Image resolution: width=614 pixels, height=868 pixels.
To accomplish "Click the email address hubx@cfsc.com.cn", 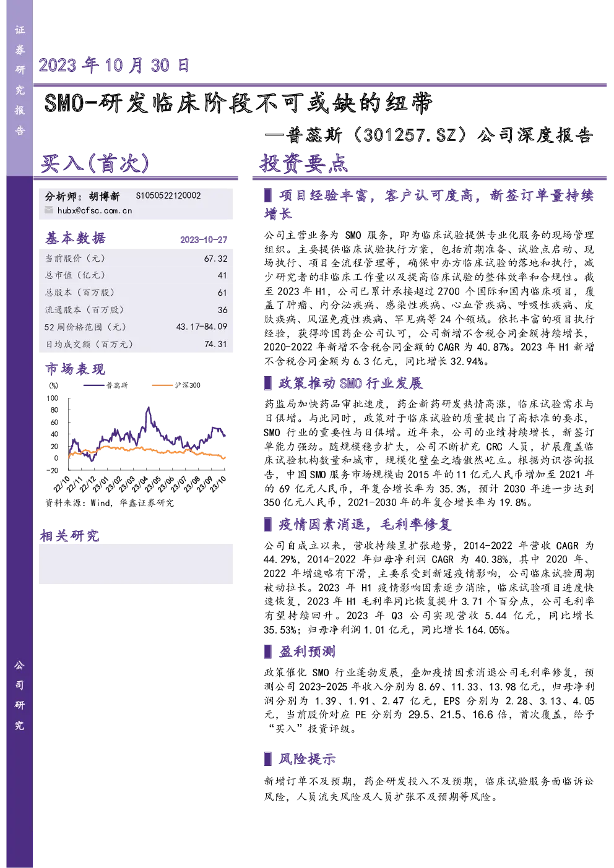I will pos(95,210).
